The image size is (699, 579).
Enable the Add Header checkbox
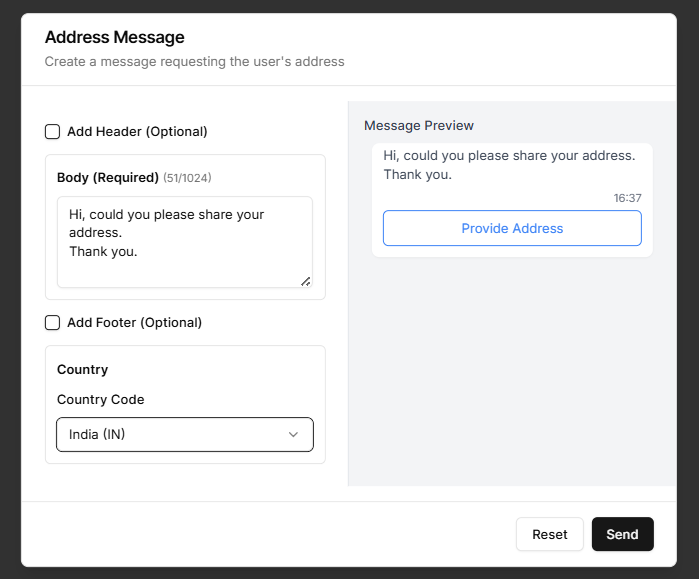52,132
